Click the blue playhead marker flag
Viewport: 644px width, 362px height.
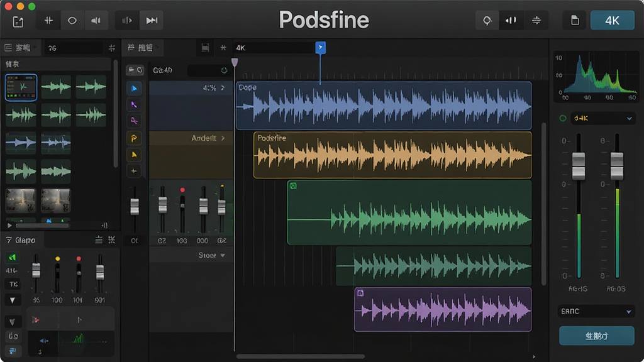pyautogui.click(x=320, y=48)
